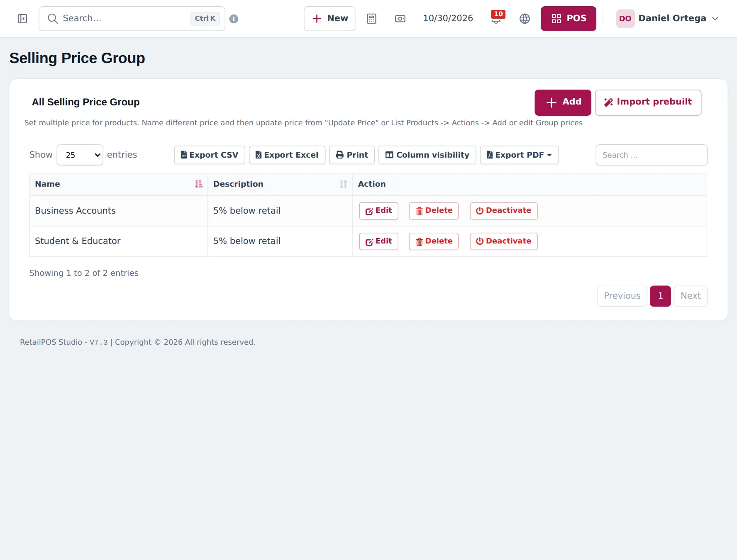Open the cash register icon
The width and height of the screenshot is (737, 560).
click(x=400, y=19)
